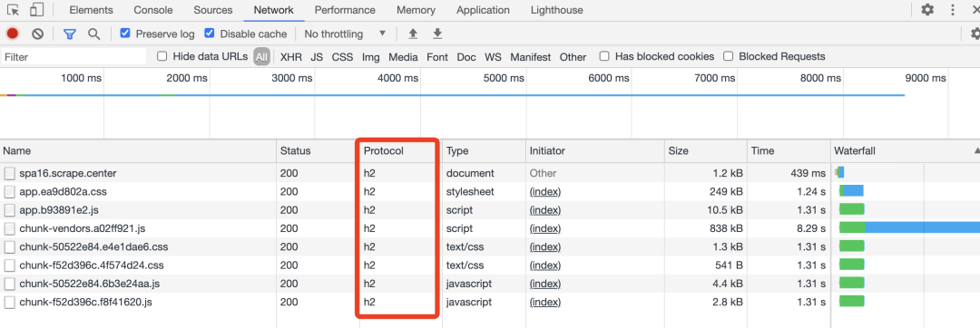Switch to the Lighthouse tab

(x=557, y=10)
